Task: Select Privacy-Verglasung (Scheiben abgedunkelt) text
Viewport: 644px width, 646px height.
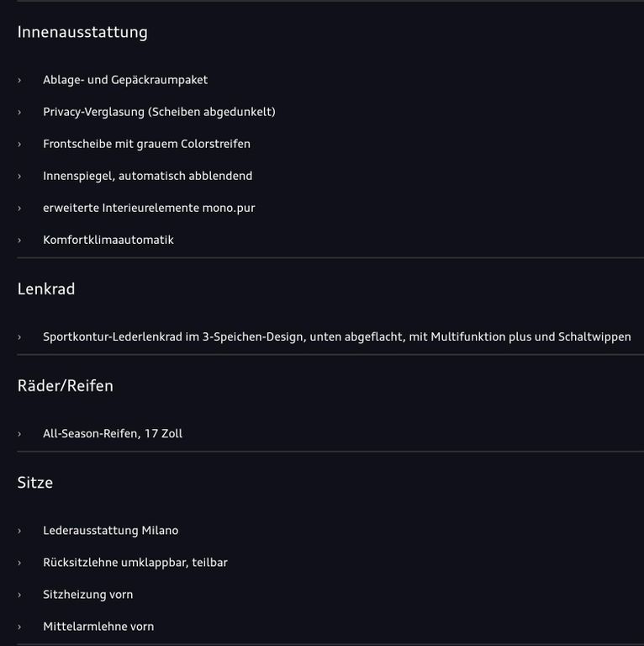Action: pyautogui.click(x=160, y=112)
